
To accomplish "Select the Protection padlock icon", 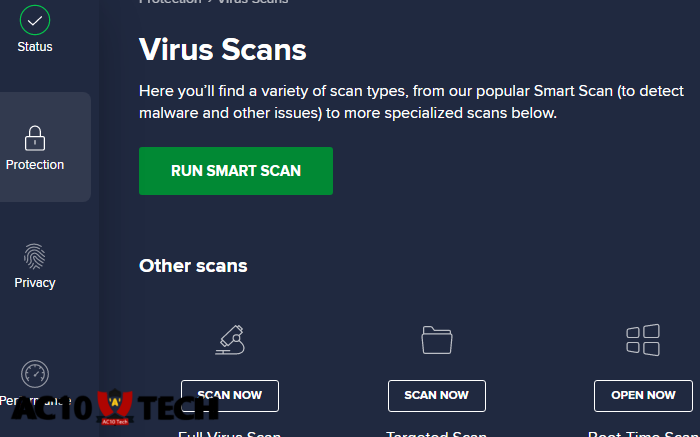I will pyautogui.click(x=35, y=137).
